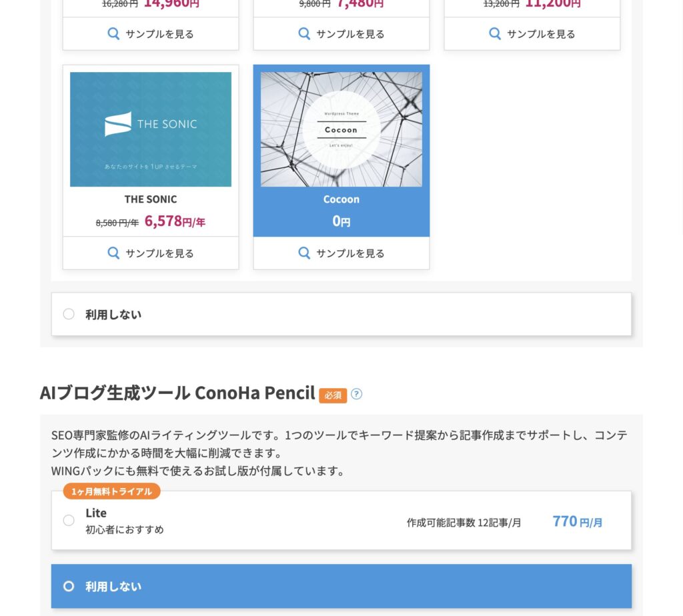Image resolution: width=683 pixels, height=616 pixels.
Task: Switch to the THE SONIC theme option
Action: click(x=151, y=199)
